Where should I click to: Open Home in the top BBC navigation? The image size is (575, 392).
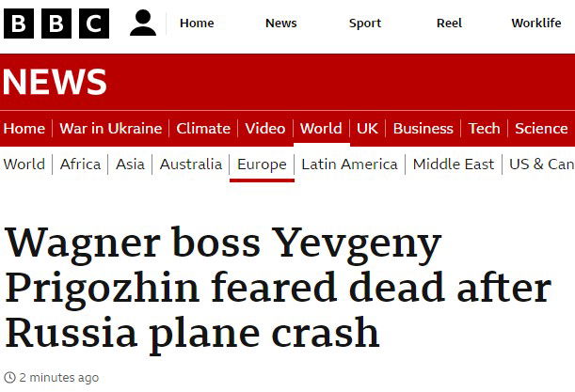coord(197,24)
